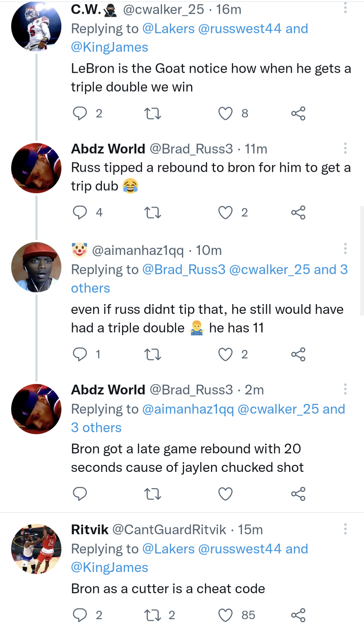This screenshot has height=629, width=364.
Task: Open the '3 others' link under @aimanhaz1qq
Action: pos(90,288)
